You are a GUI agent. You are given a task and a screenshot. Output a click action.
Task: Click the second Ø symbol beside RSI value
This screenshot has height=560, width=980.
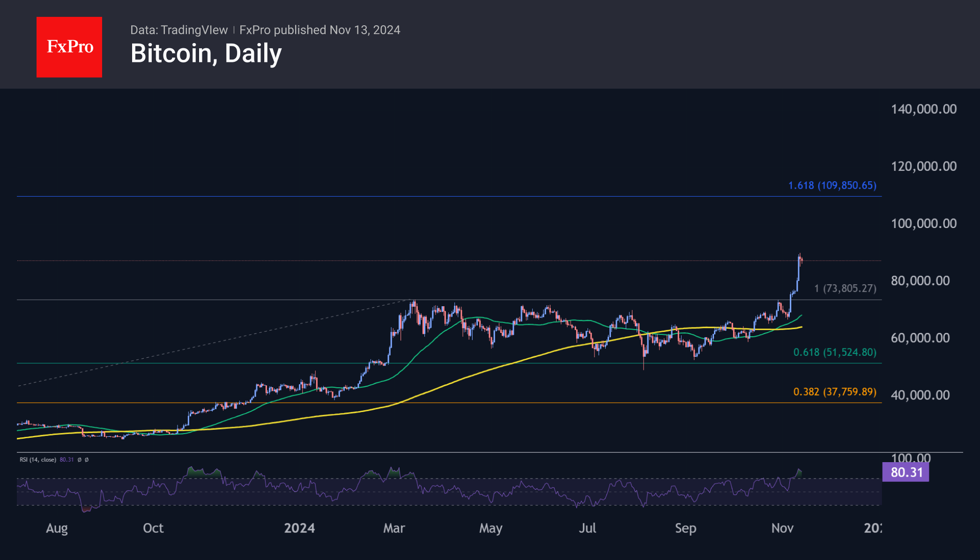point(87,460)
